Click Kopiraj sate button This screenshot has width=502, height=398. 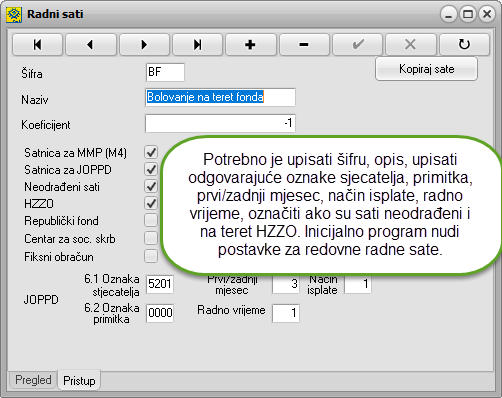click(426, 69)
